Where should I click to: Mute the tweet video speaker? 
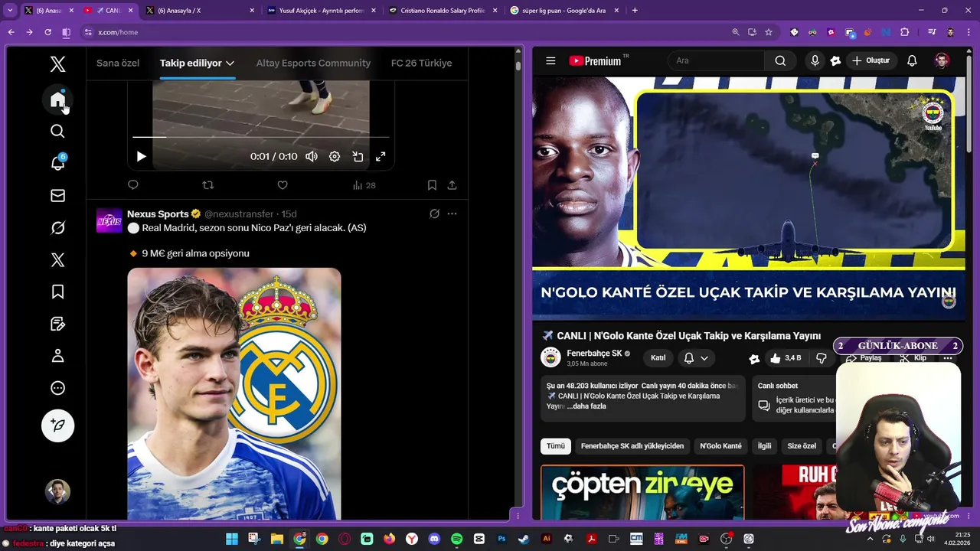312,156
